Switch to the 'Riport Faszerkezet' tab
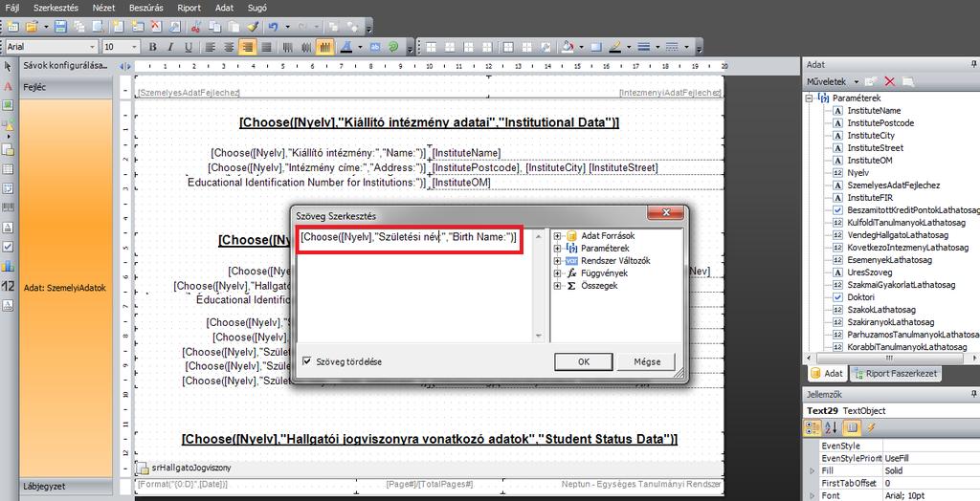Viewport: 980px width, 501px height. 894,374
